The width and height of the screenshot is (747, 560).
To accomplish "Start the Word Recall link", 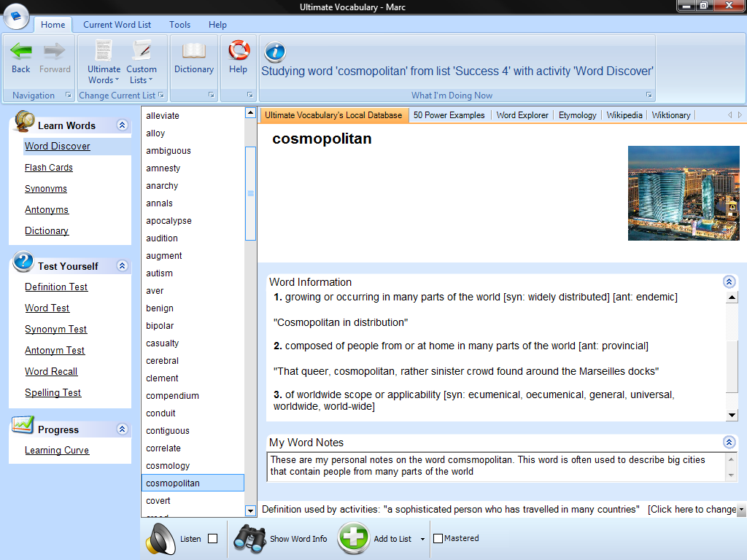I will click(51, 371).
